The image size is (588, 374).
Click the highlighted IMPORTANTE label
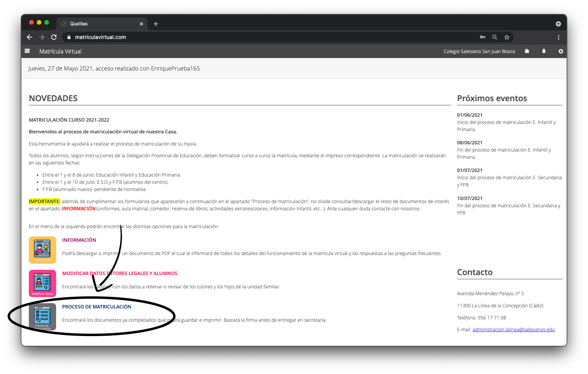point(44,201)
